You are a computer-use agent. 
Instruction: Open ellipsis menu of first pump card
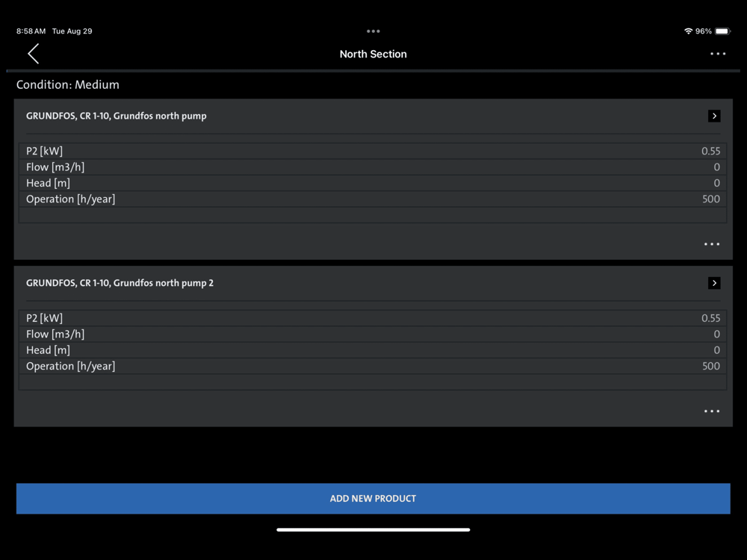(x=712, y=244)
